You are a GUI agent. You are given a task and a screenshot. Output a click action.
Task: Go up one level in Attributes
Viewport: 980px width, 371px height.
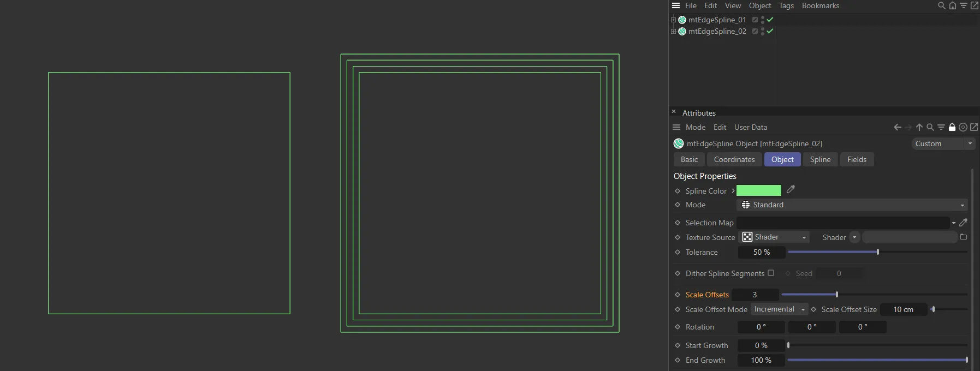(919, 127)
